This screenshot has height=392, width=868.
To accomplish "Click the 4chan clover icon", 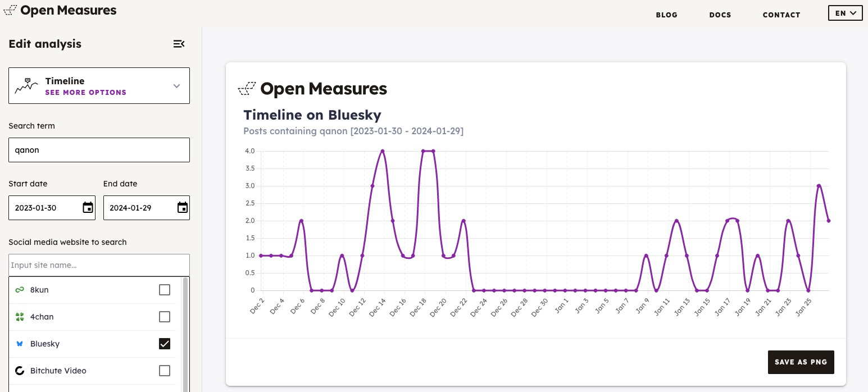I will click(x=20, y=317).
